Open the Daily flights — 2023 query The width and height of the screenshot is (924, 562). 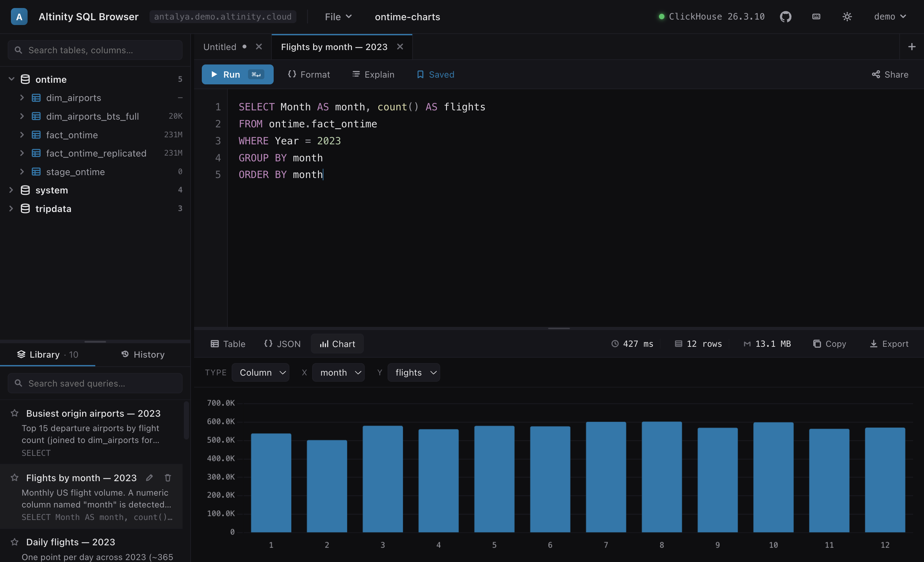[91, 546]
